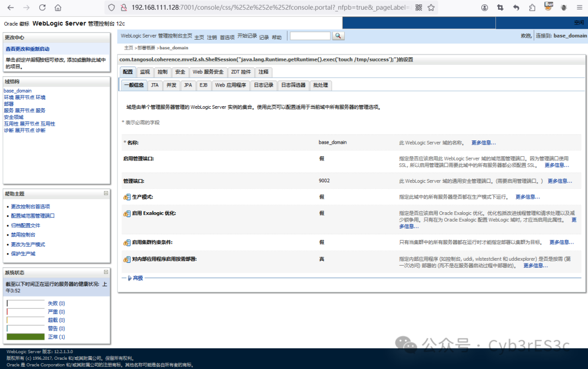
Task: Click 失败 (0) health status link
Action: click(x=56, y=303)
